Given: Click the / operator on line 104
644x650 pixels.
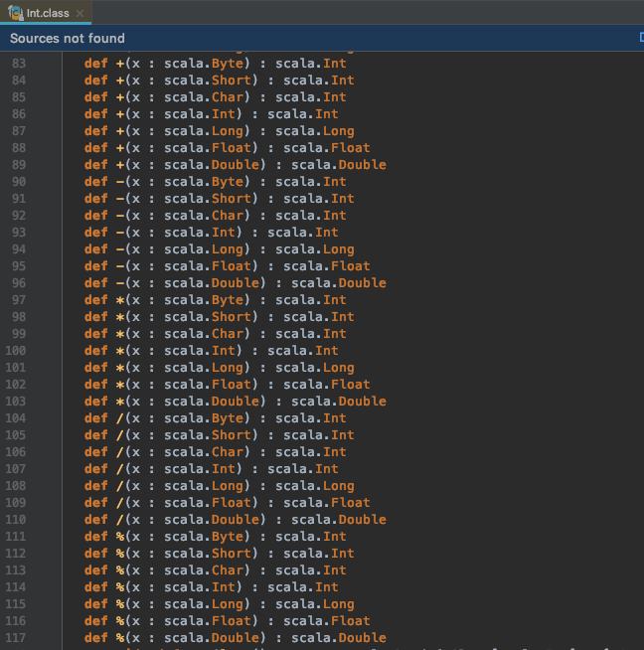Looking at the screenshot, I should click(x=120, y=418).
